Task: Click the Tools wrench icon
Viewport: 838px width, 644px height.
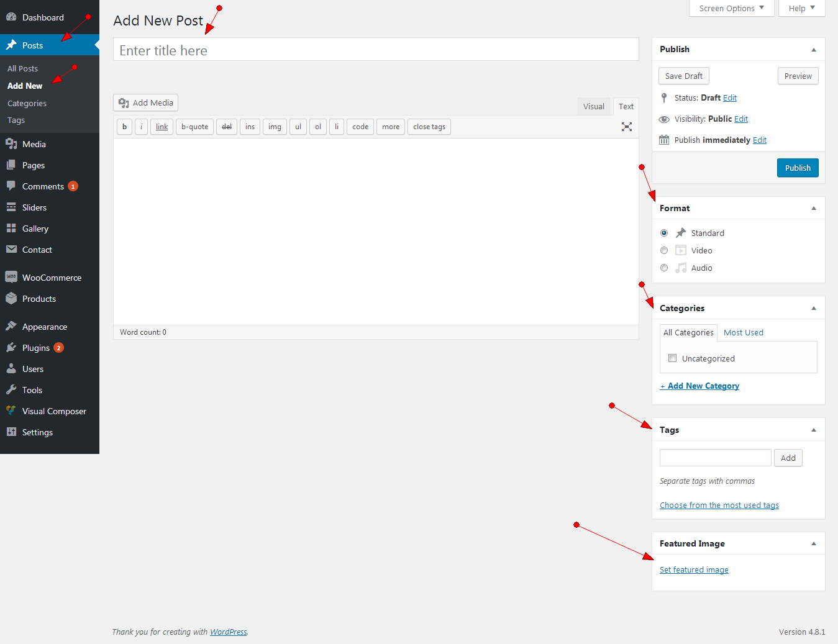Action: (x=11, y=390)
